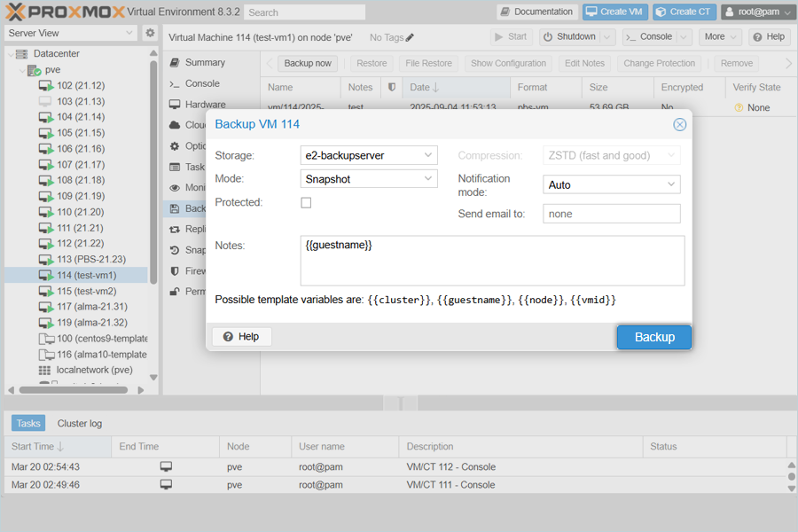Screen dimensions: 798x532
Task: Click the Help button in backup dialog
Action: click(241, 337)
